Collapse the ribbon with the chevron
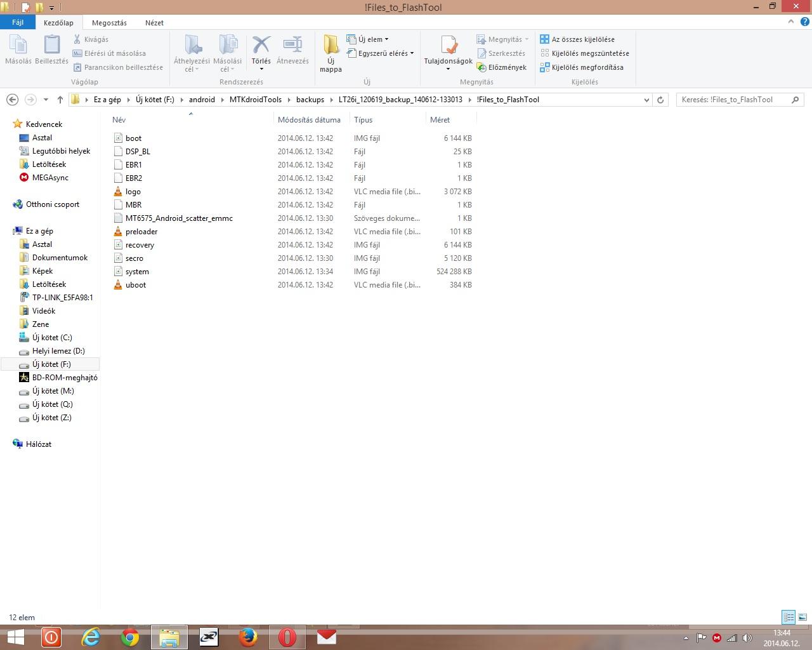Image resolution: width=812 pixels, height=650 pixels. coord(790,22)
